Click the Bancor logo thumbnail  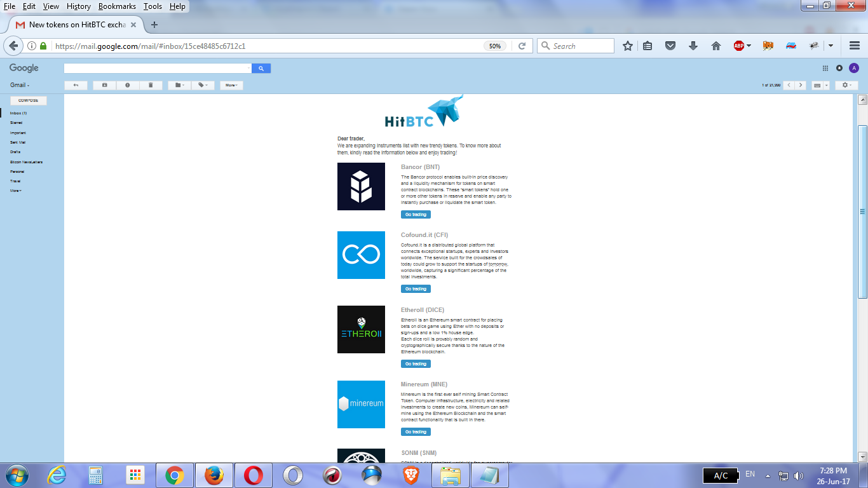tap(361, 186)
